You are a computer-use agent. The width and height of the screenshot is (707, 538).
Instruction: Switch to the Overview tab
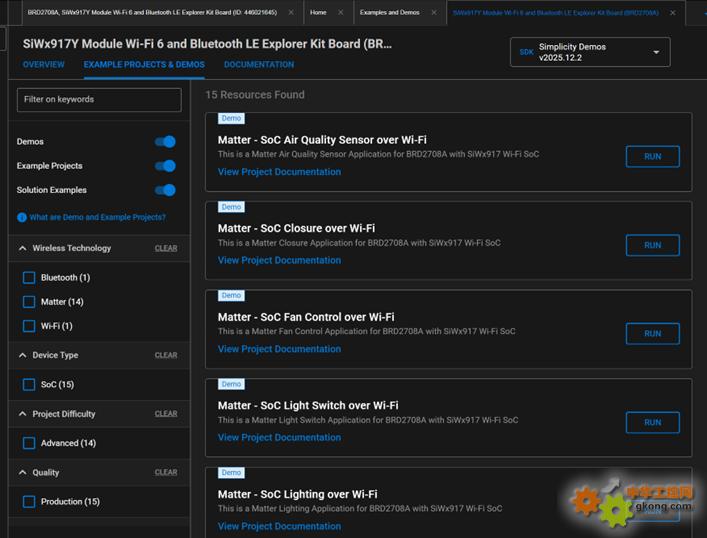click(x=43, y=65)
